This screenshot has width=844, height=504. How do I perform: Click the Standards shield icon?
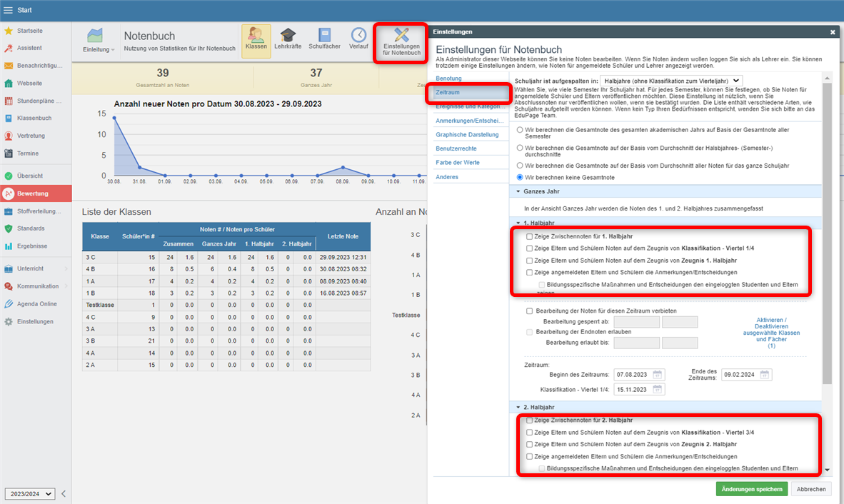coord(9,228)
